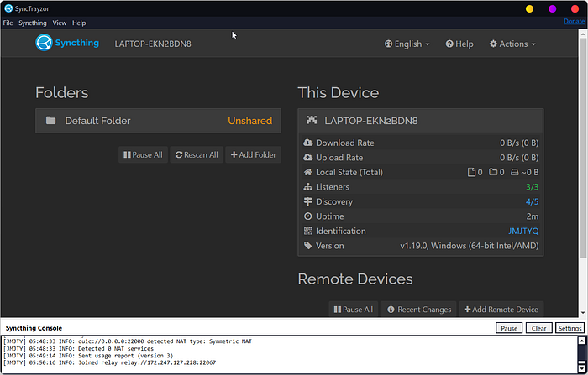
Task: Click the LAPTOP-EKN2BDN8 navbar device name
Action: click(153, 44)
